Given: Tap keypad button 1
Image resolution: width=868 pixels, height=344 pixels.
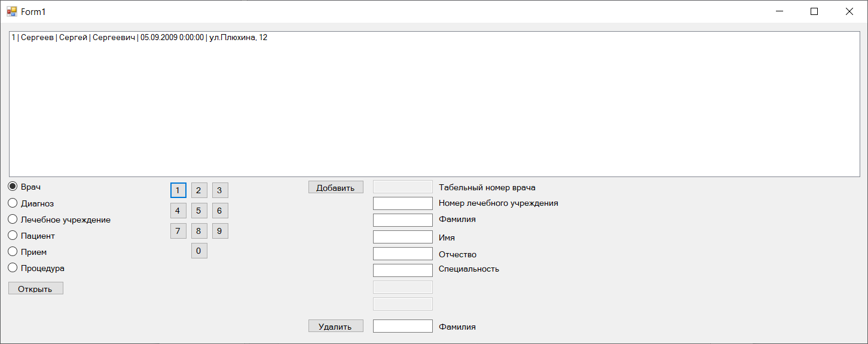Looking at the screenshot, I should [178, 190].
